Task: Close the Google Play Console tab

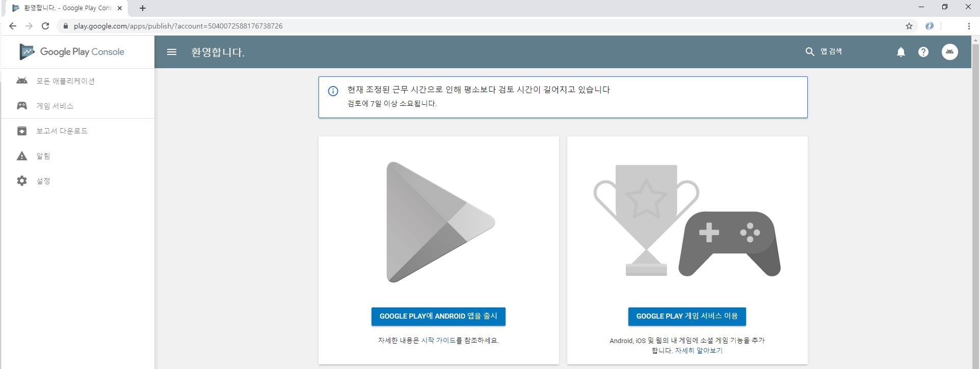Action: click(x=120, y=8)
